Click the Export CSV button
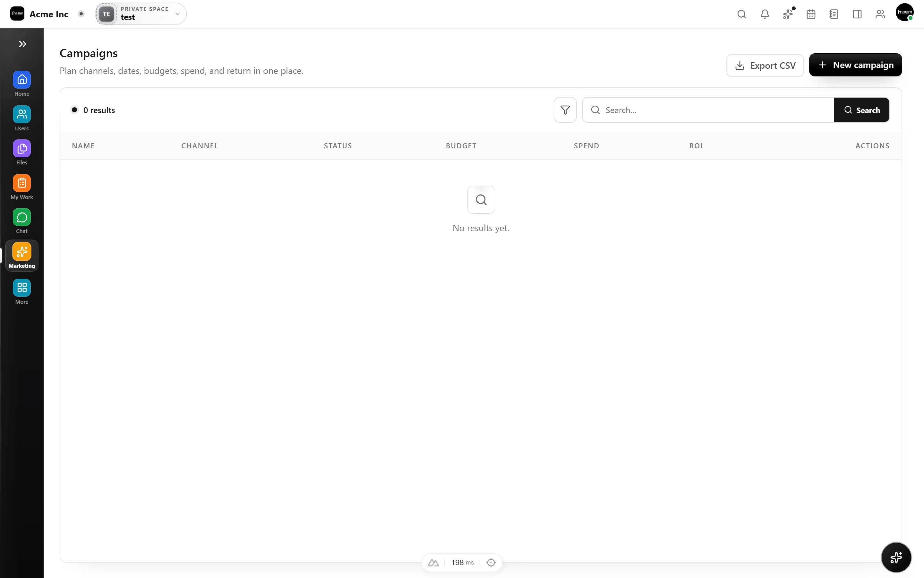 click(x=765, y=66)
